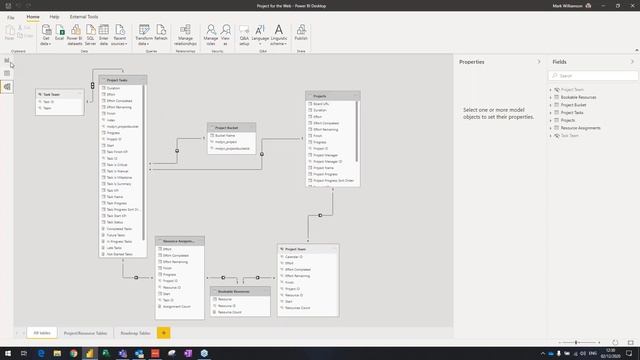Select Project Bucket table header in diagram
Viewport: 640px width, 360px height.
(231, 128)
